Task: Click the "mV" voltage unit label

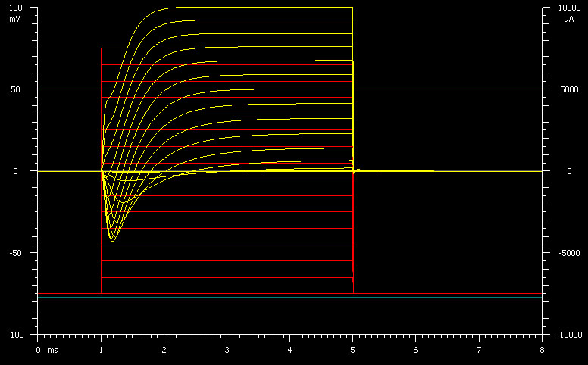Action: tap(14, 20)
